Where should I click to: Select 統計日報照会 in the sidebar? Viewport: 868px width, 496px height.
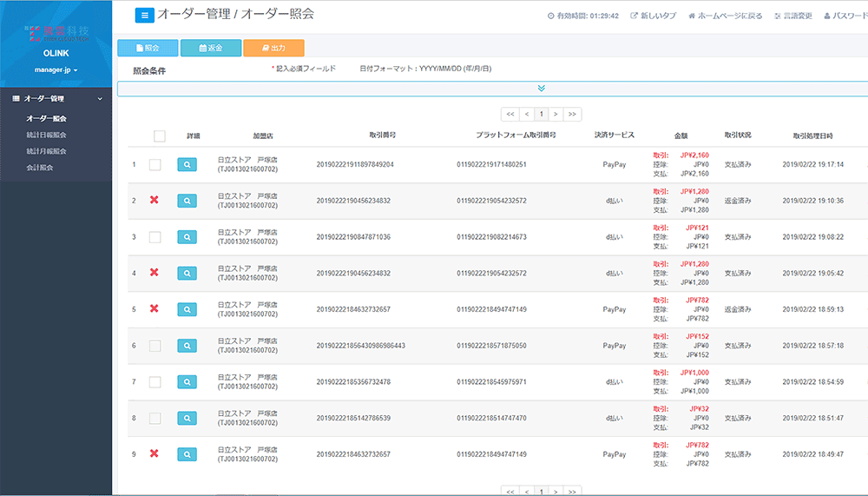point(47,135)
